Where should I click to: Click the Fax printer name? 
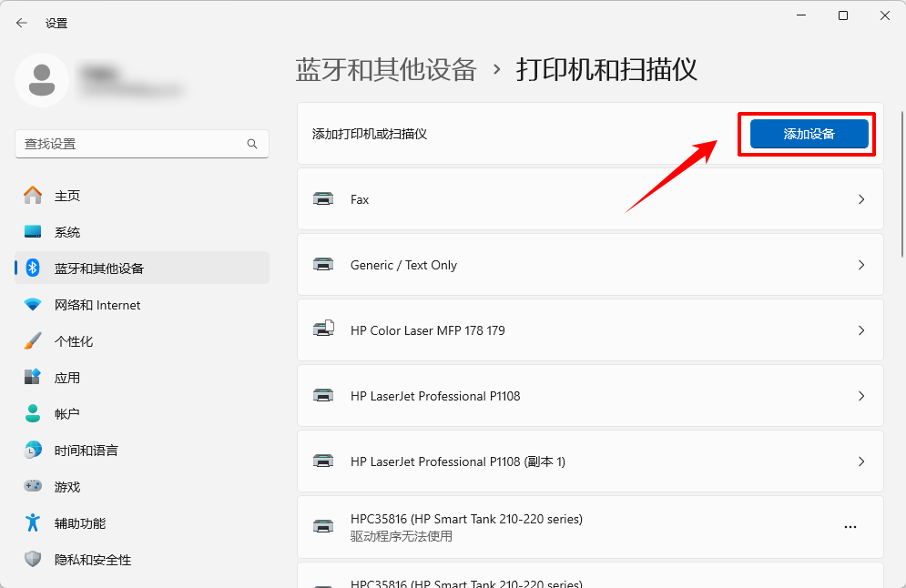coord(360,199)
